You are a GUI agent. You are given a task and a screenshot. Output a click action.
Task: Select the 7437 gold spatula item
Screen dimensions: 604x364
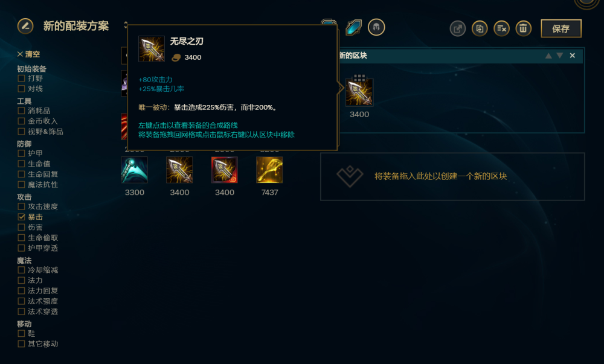coord(269,170)
